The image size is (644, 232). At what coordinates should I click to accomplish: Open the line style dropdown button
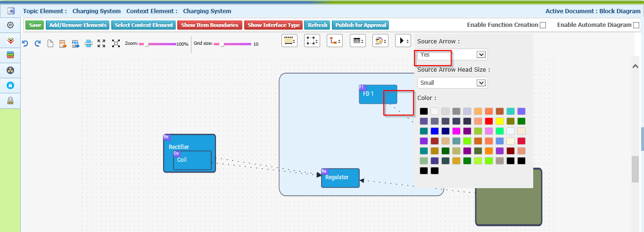358,41
